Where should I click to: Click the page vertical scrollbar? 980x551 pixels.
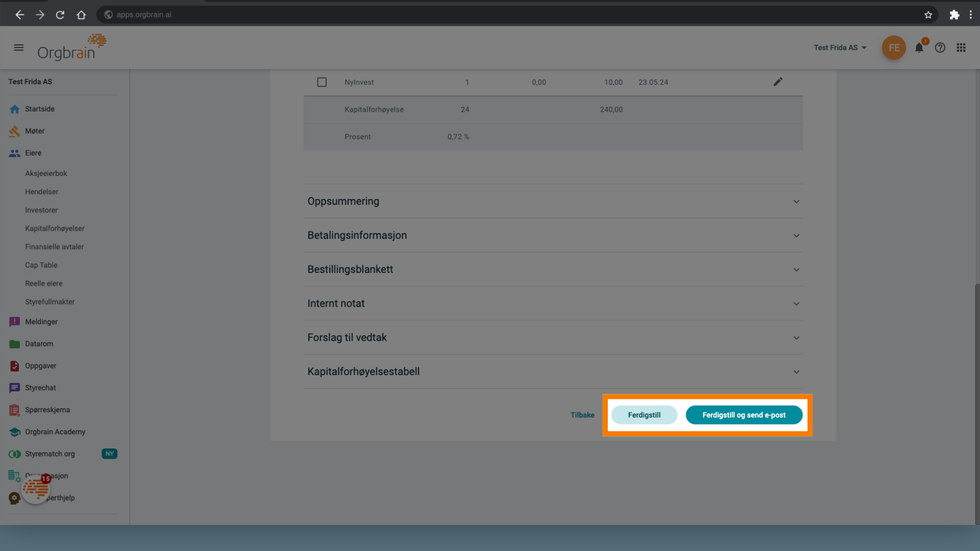point(977,403)
